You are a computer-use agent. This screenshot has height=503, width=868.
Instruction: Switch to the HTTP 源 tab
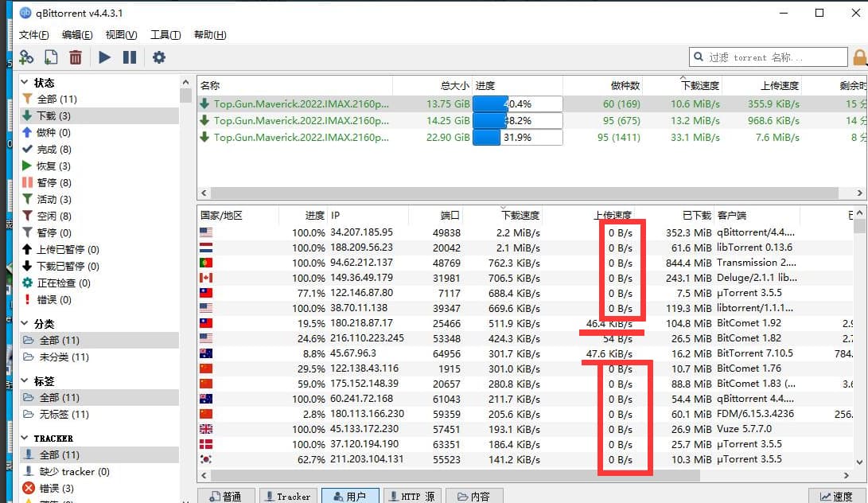coord(412,496)
